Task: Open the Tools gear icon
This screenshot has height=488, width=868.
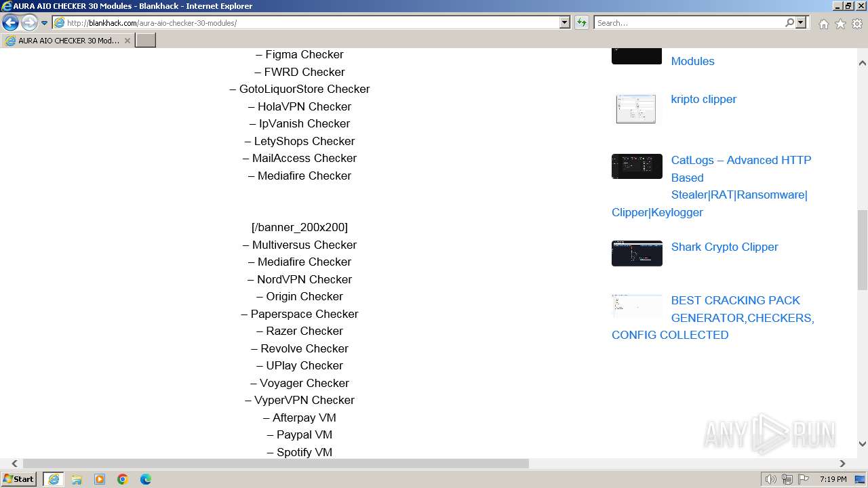Action: click(x=857, y=24)
